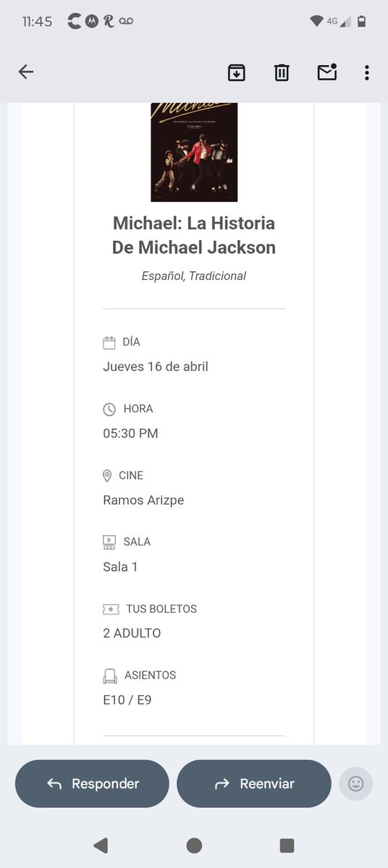
Task: Archive this email with the archive icon
Action: pyautogui.click(x=237, y=72)
